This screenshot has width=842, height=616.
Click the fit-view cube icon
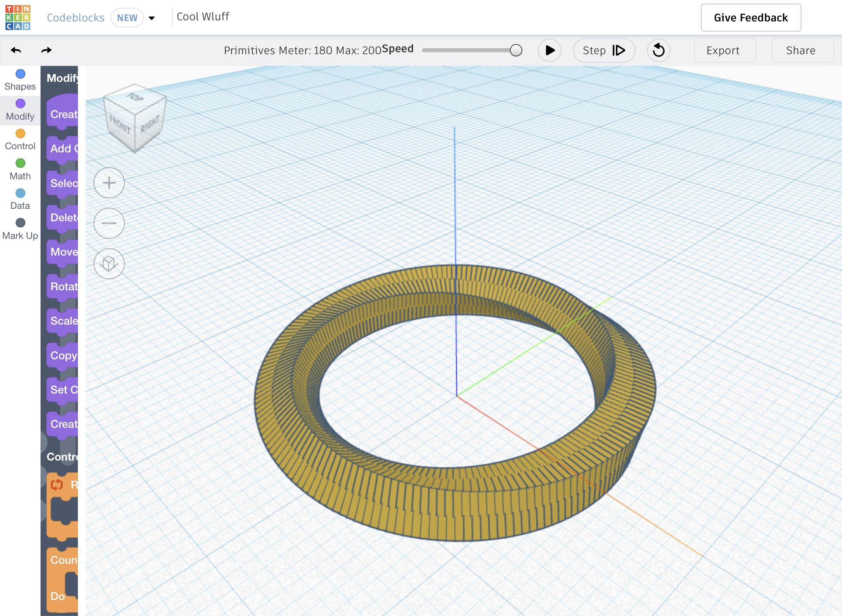pyautogui.click(x=109, y=264)
